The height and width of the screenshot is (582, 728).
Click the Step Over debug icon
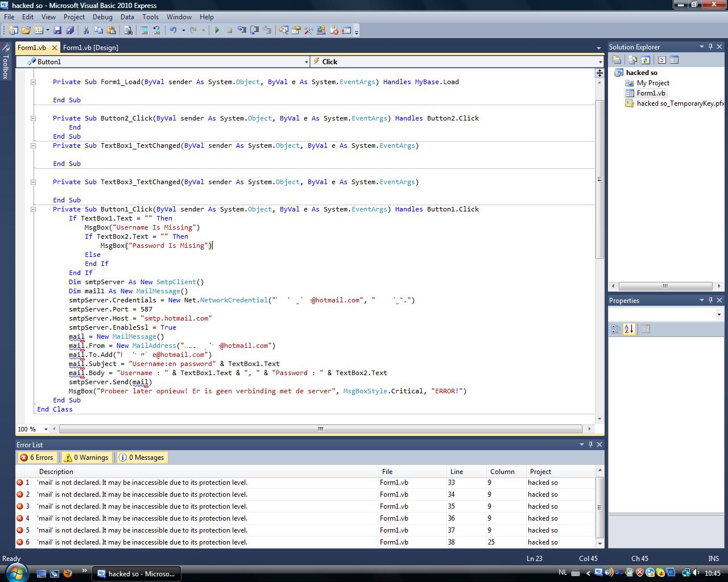tap(254, 30)
